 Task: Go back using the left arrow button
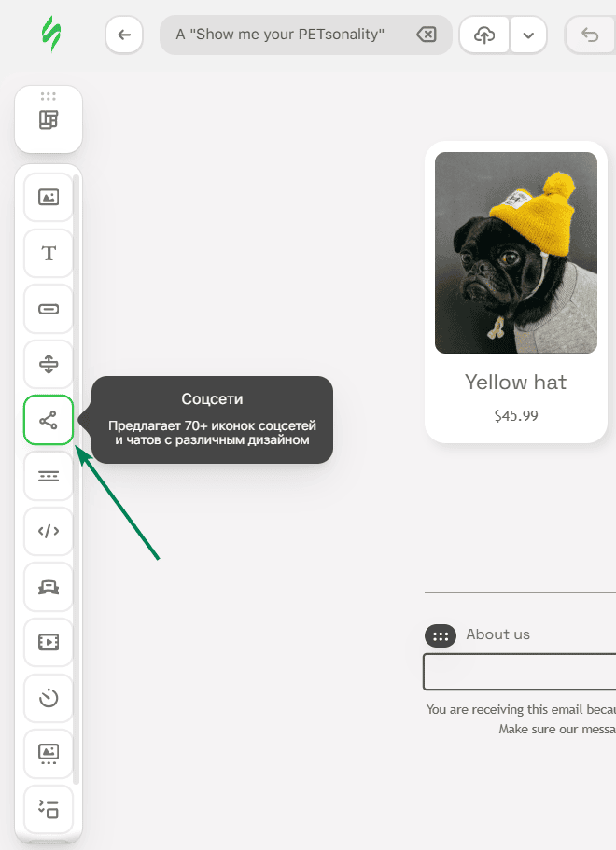pos(124,35)
